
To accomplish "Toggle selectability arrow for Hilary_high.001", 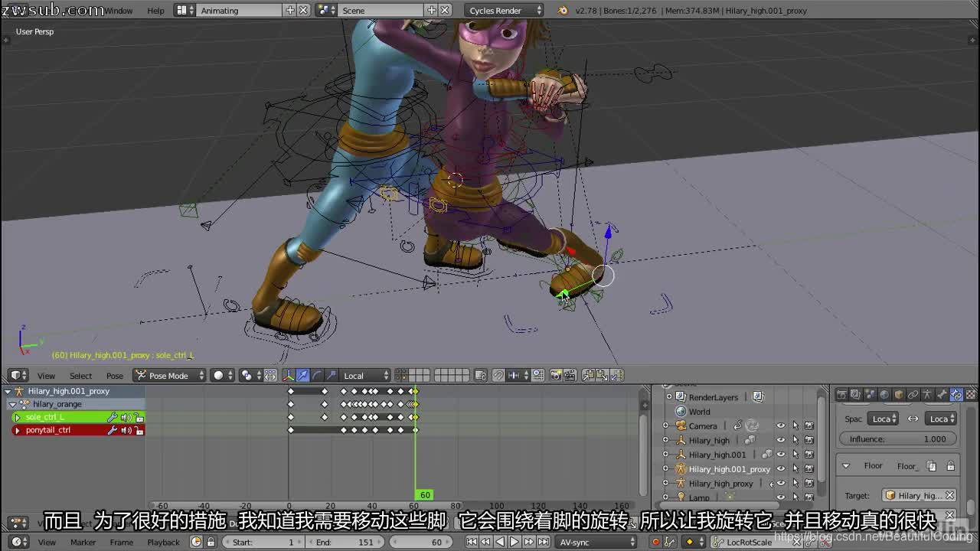I will [x=795, y=455].
